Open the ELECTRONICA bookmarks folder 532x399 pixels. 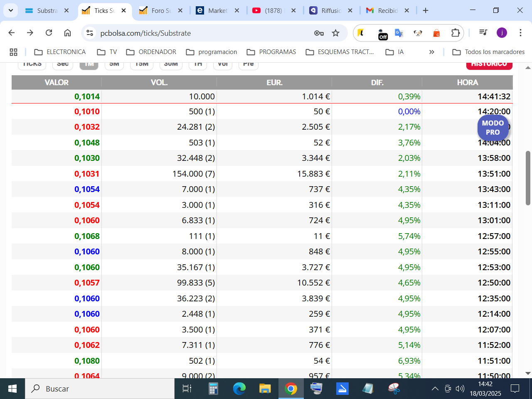click(x=60, y=52)
